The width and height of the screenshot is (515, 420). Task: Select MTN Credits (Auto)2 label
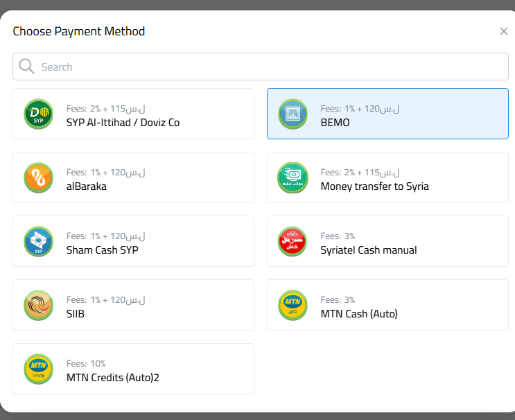click(113, 377)
